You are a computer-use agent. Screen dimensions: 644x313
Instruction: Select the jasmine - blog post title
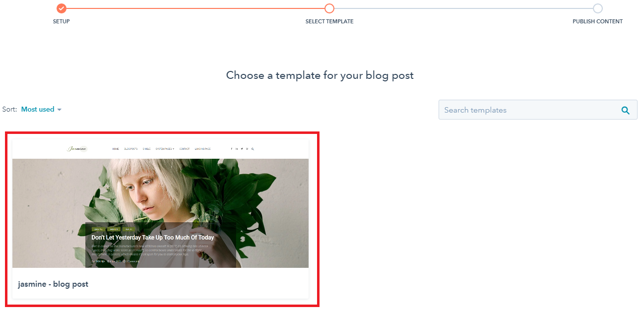tap(53, 284)
